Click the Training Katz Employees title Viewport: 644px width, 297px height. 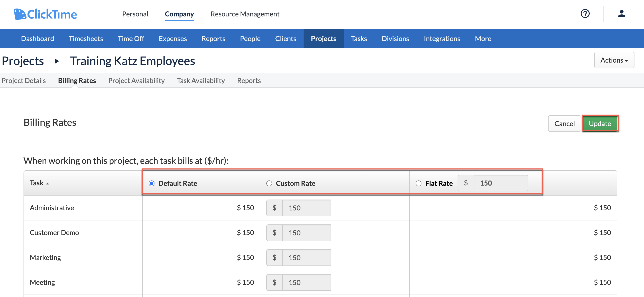click(x=132, y=61)
